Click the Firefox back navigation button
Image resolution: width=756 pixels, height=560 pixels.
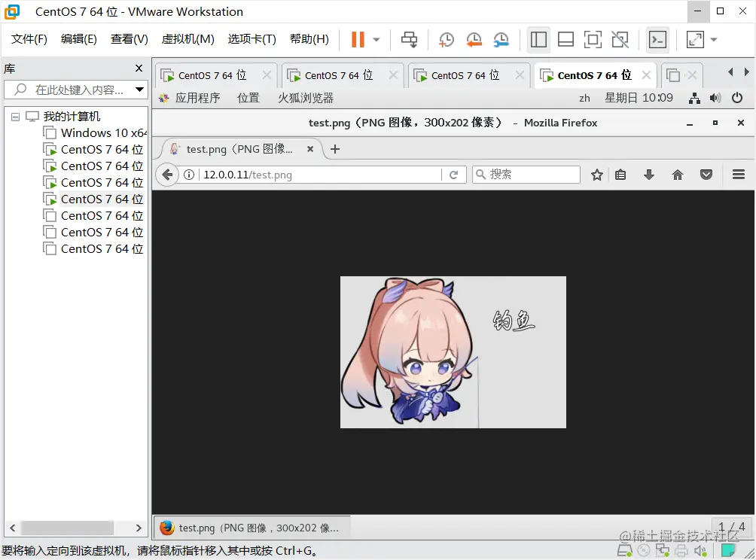[x=166, y=174]
